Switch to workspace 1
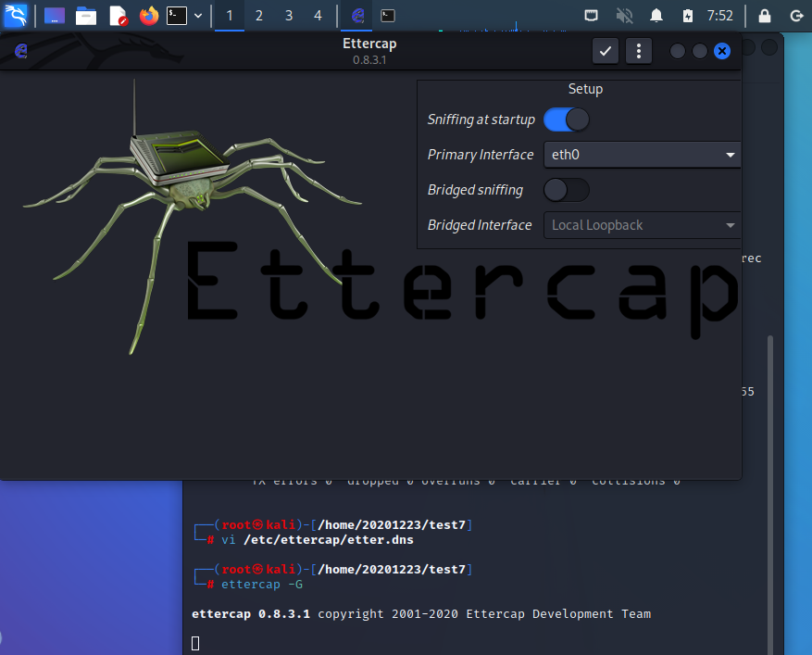This screenshot has width=812, height=655. [x=230, y=16]
